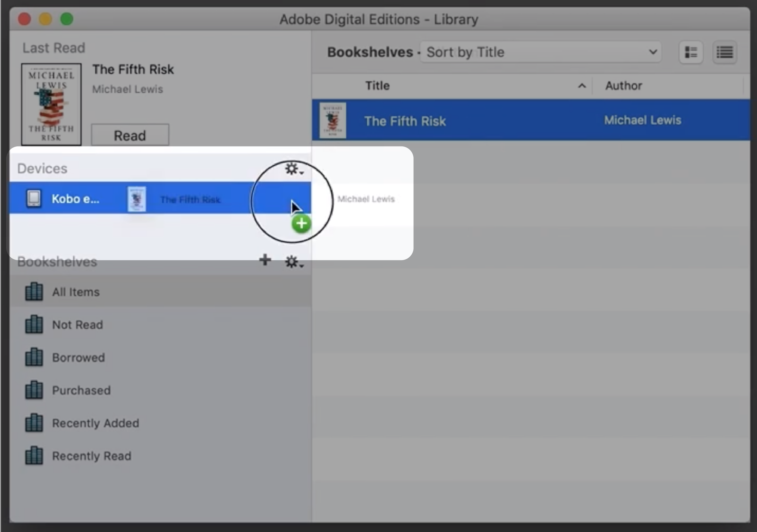This screenshot has height=532, width=757.
Task: Add new bookshelf with plus button
Action: click(x=265, y=261)
